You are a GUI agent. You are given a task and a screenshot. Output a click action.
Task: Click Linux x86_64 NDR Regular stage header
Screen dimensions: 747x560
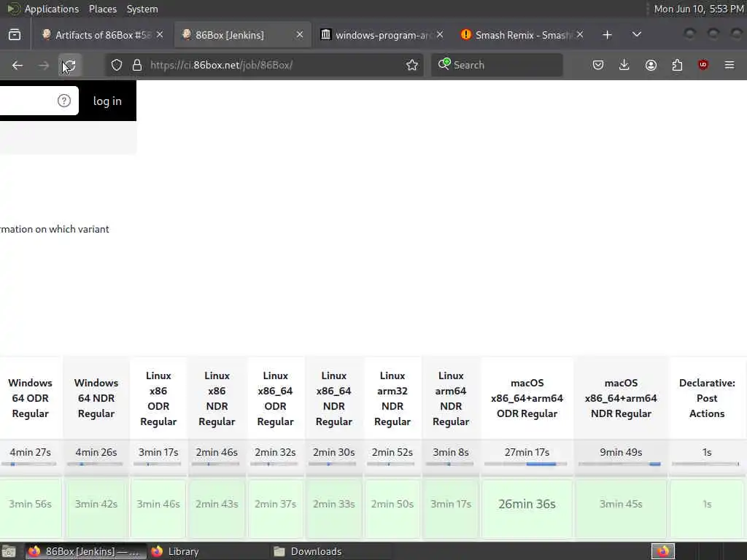(x=334, y=399)
